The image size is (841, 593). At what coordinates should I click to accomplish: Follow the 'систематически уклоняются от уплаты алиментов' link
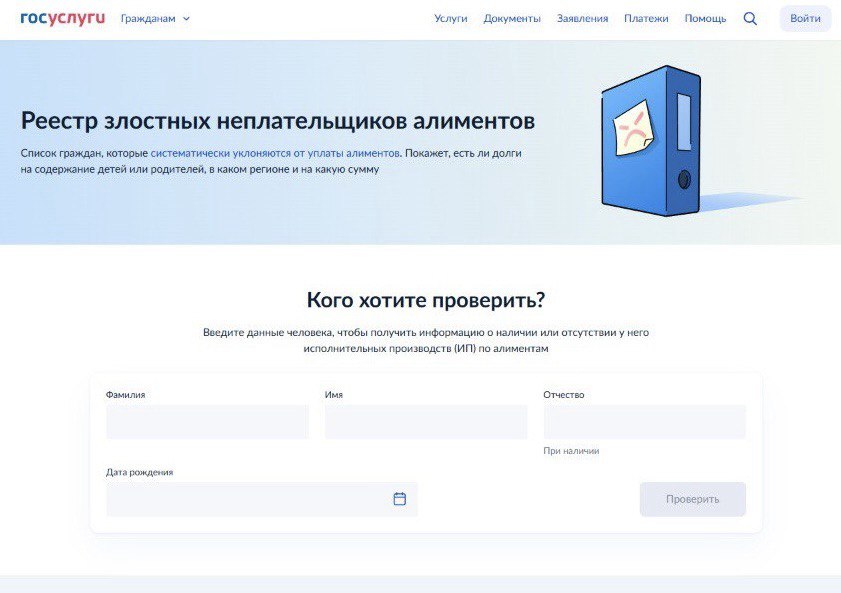(275, 153)
